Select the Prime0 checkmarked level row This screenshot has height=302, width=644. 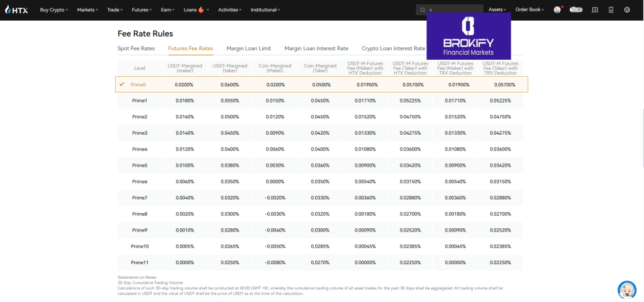pyautogui.click(x=321, y=84)
